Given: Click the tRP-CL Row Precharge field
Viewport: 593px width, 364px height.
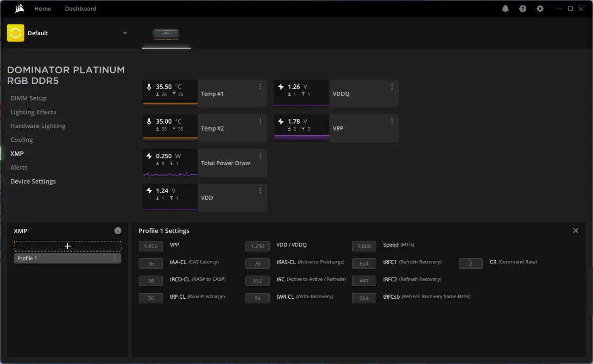Looking at the screenshot, I should point(151,298).
